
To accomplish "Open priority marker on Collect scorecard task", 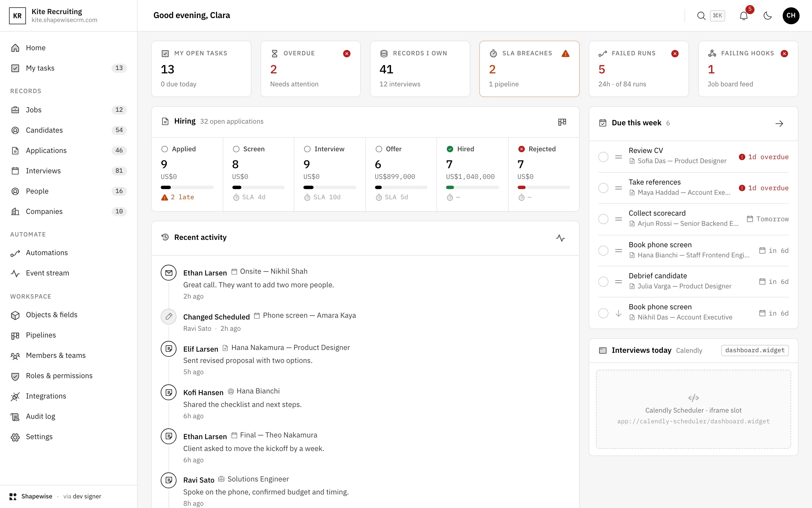I will pos(618,219).
